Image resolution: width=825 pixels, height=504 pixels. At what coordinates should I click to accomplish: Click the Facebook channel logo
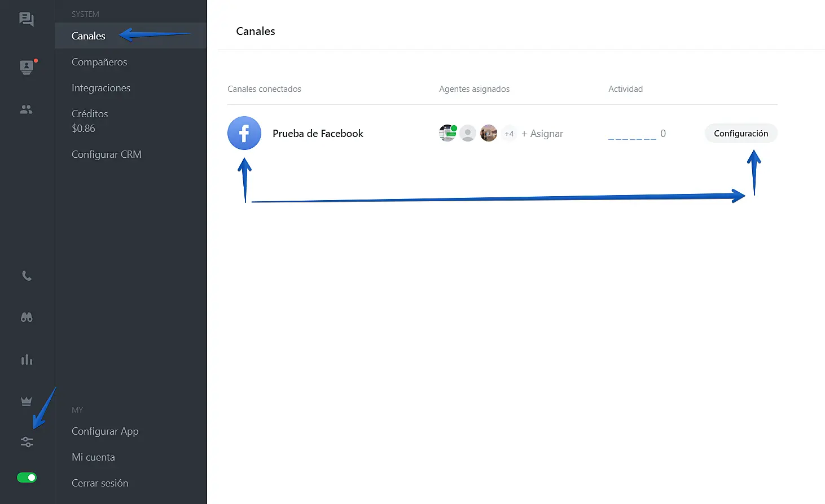[x=244, y=133]
